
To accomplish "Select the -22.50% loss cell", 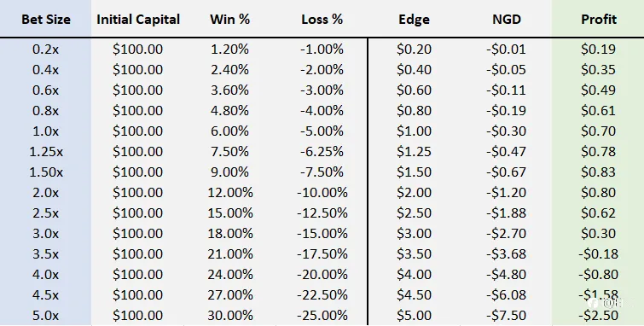I will click(x=322, y=294).
